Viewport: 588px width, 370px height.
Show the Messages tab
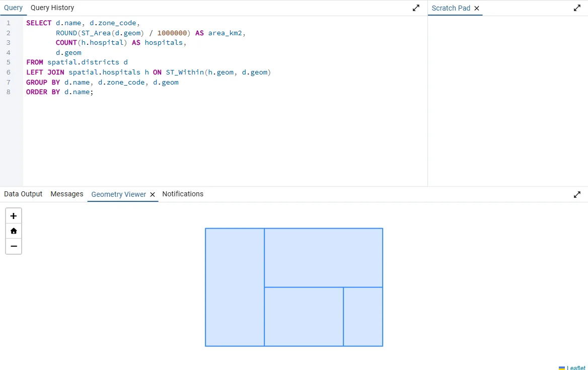click(x=67, y=194)
